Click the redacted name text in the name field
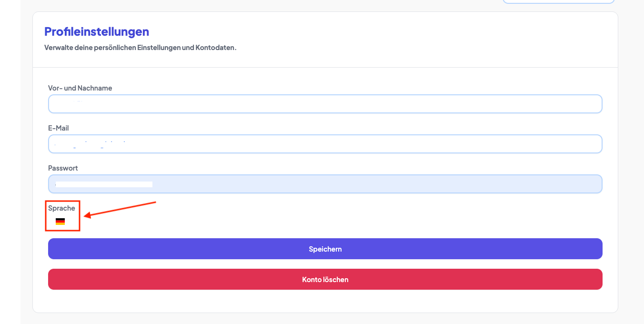This screenshot has height=324, width=644. click(69, 101)
